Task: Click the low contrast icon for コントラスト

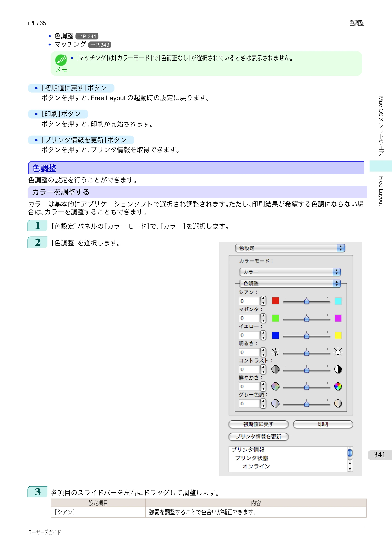Action: tap(275, 369)
